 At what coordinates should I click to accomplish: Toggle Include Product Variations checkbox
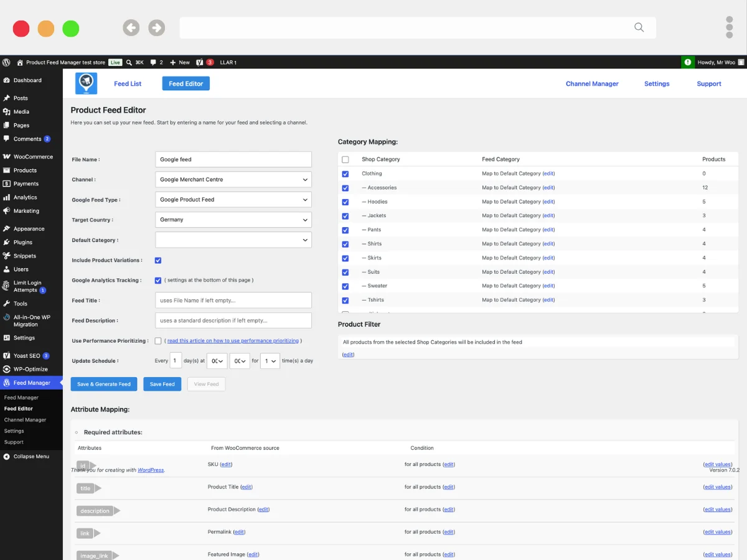[x=158, y=260]
